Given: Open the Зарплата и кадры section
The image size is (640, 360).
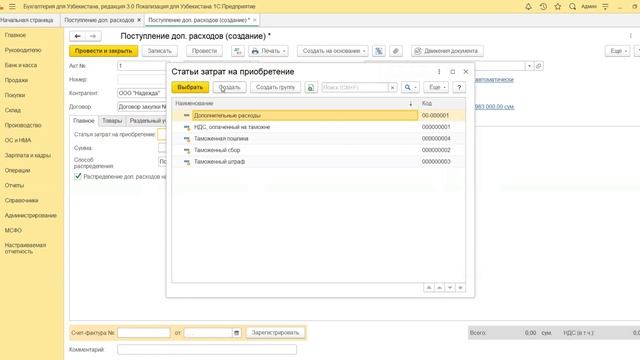Looking at the screenshot, I should click(28, 155).
